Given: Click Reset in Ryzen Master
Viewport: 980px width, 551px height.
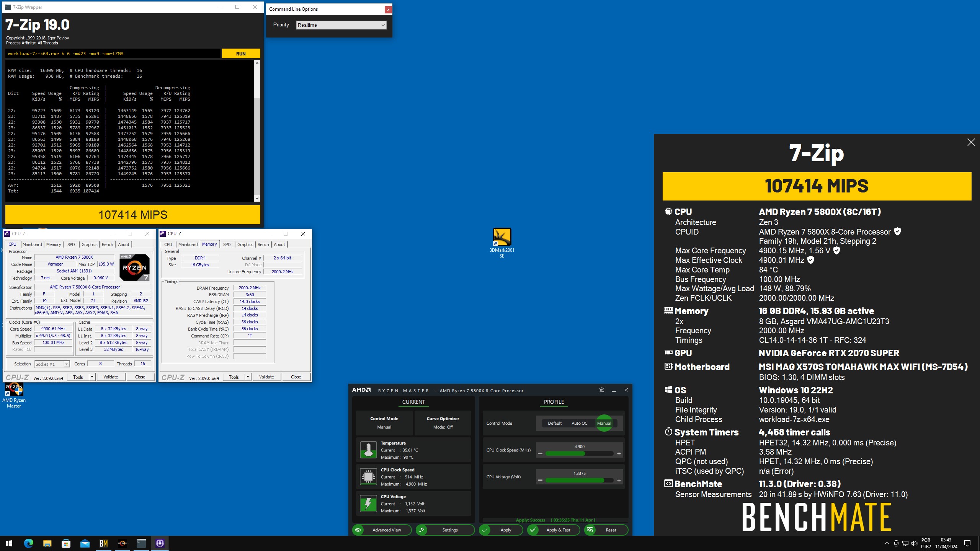Looking at the screenshot, I should pyautogui.click(x=606, y=530).
